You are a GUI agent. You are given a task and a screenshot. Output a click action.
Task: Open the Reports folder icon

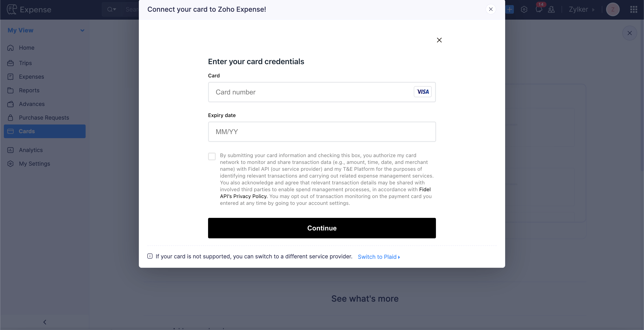click(10, 90)
